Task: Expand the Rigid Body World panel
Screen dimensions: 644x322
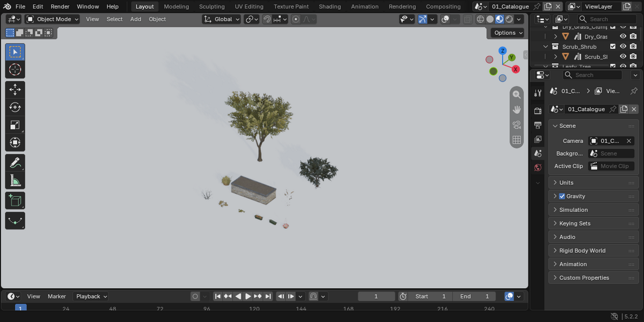Action: (594, 251)
